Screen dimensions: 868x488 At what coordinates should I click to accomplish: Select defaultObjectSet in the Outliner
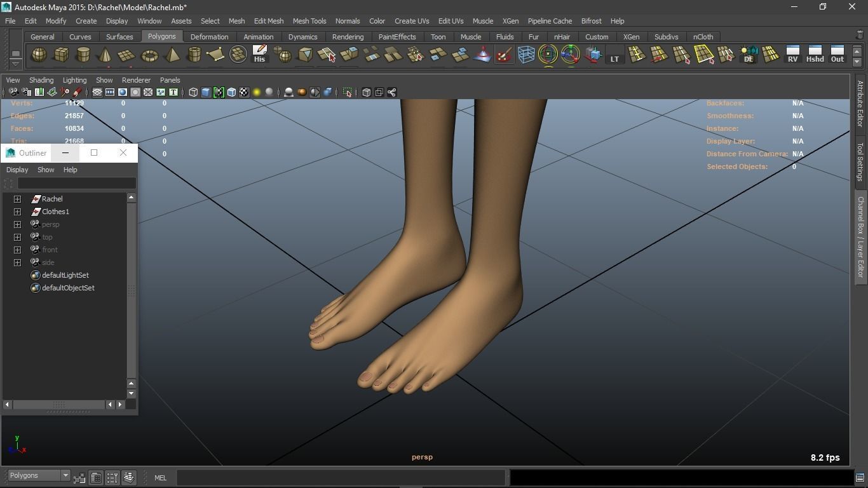pyautogui.click(x=68, y=288)
